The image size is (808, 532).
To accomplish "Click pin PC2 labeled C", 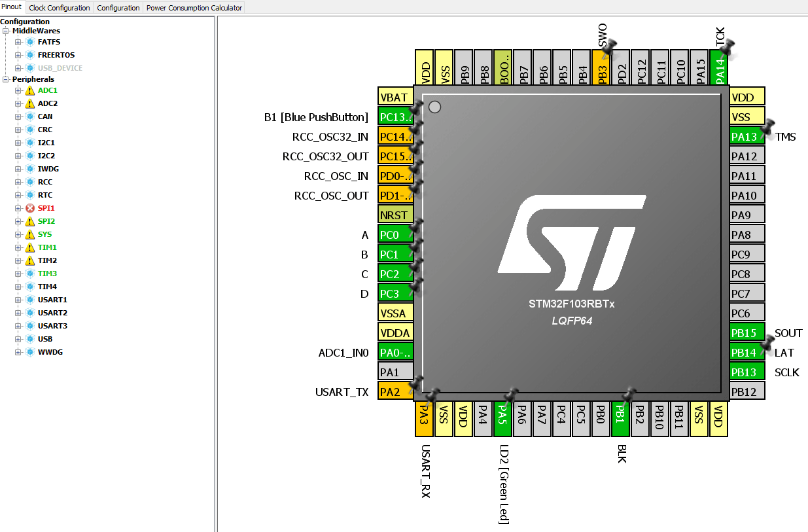I will point(396,274).
